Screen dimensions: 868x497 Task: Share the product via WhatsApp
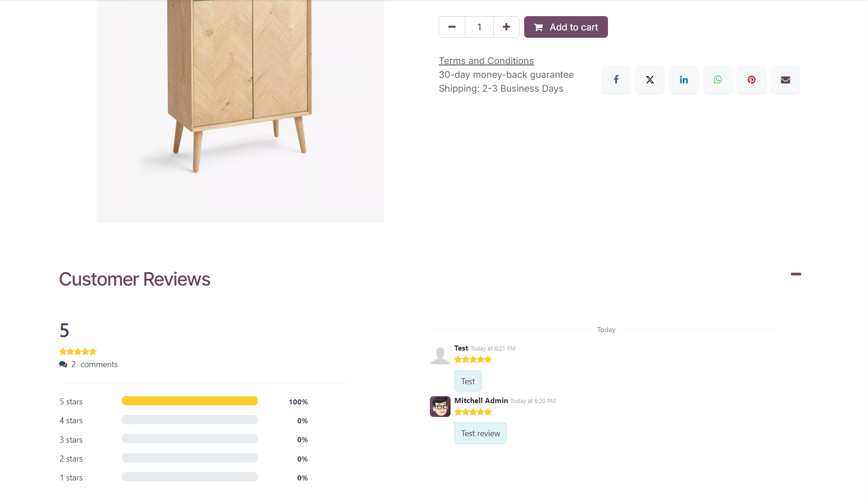718,79
